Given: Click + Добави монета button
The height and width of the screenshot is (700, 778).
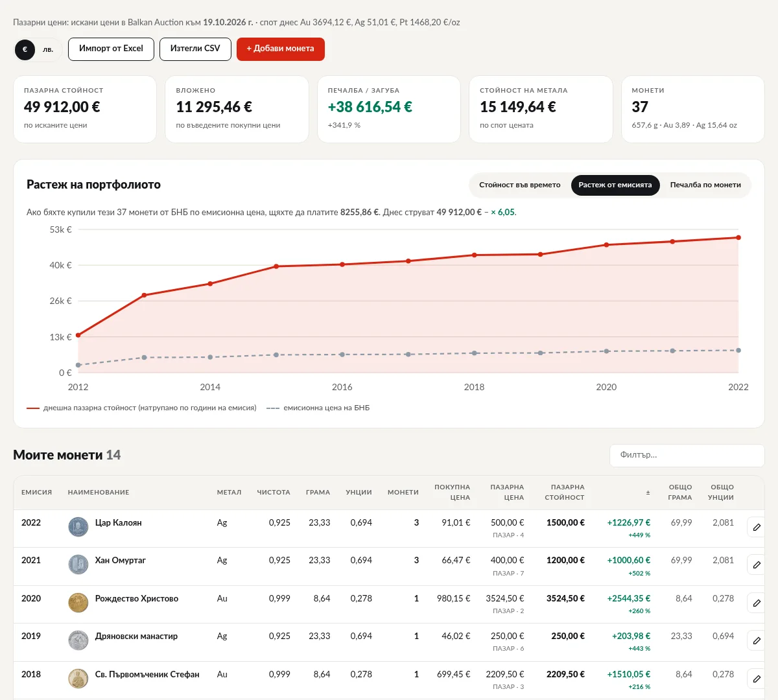Looking at the screenshot, I should 280,49.
